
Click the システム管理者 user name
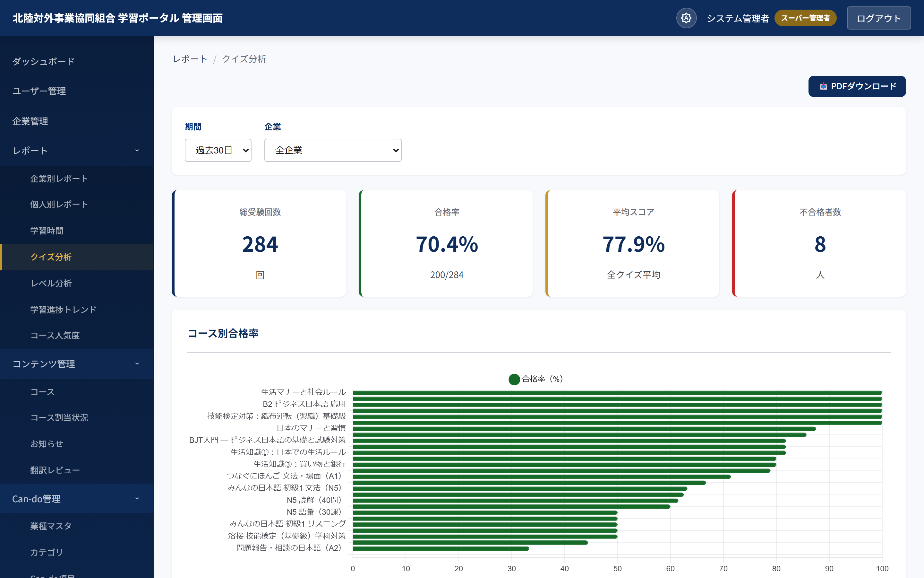point(738,18)
